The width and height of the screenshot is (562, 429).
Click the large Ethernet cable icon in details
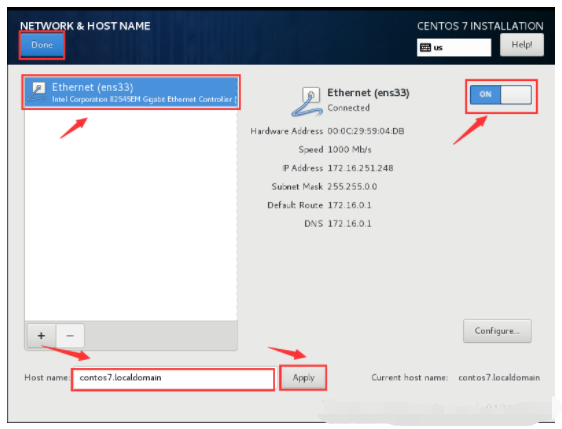click(306, 102)
